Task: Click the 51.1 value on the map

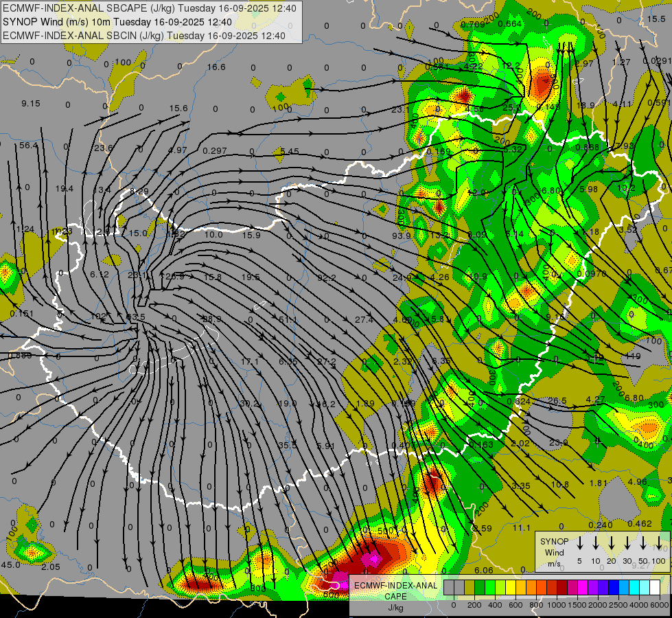Action: point(288,319)
